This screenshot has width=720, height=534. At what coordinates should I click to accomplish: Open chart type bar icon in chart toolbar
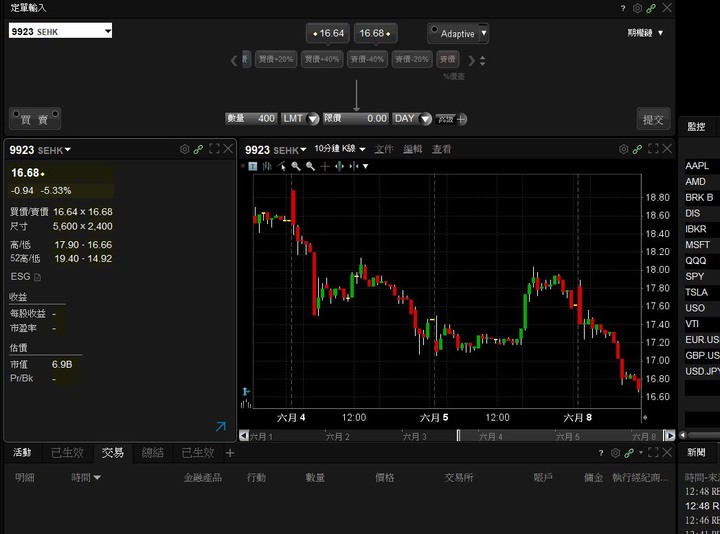click(267, 166)
